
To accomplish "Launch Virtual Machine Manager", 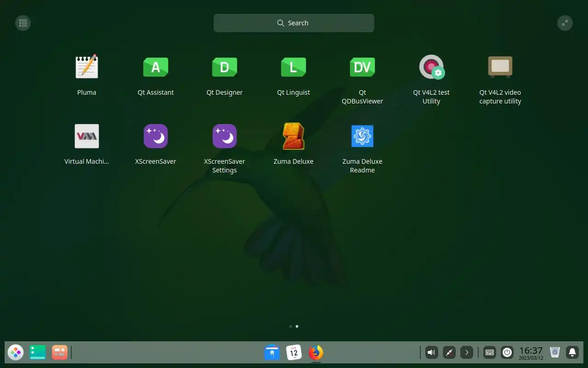I will pos(87,136).
